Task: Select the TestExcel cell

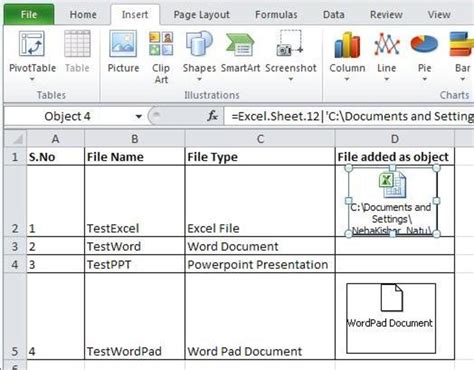Action: point(135,201)
